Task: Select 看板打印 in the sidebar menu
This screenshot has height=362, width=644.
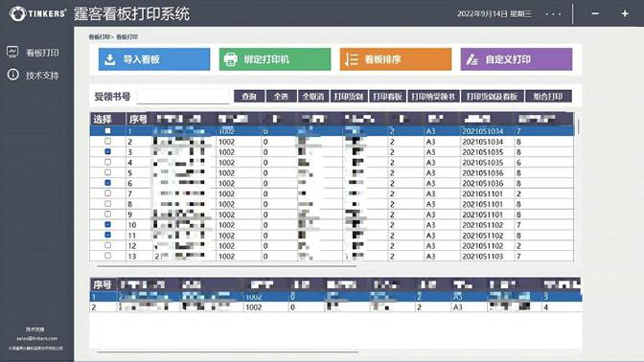Action: (x=42, y=53)
